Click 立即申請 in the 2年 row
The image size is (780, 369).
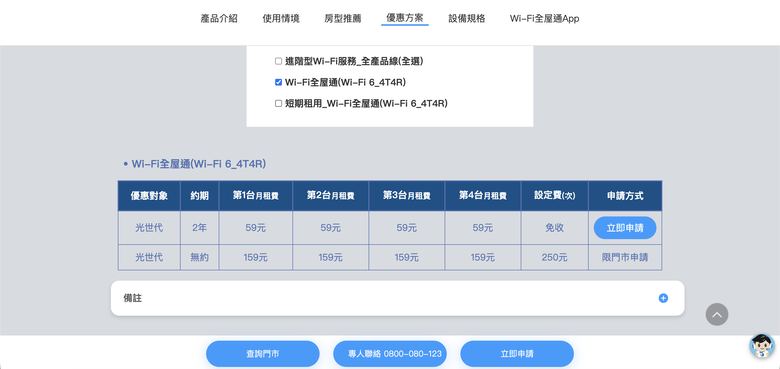point(625,228)
